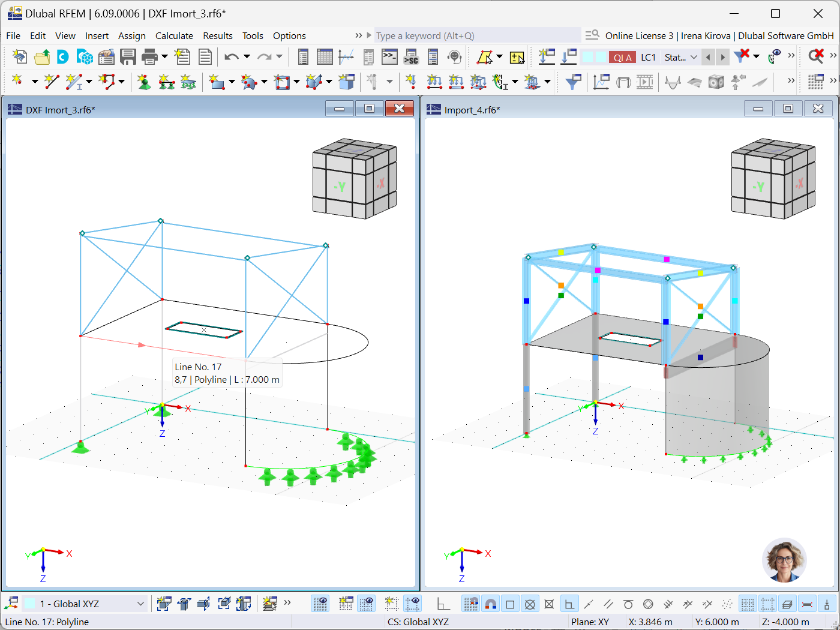Click inside the keyword search field

(474, 35)
